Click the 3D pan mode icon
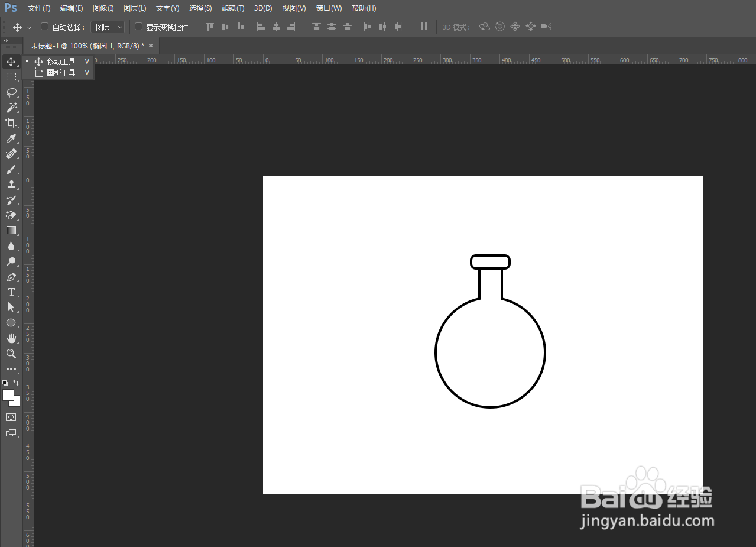This screenshot has height=547, width=756. click(x=515, y=27)
